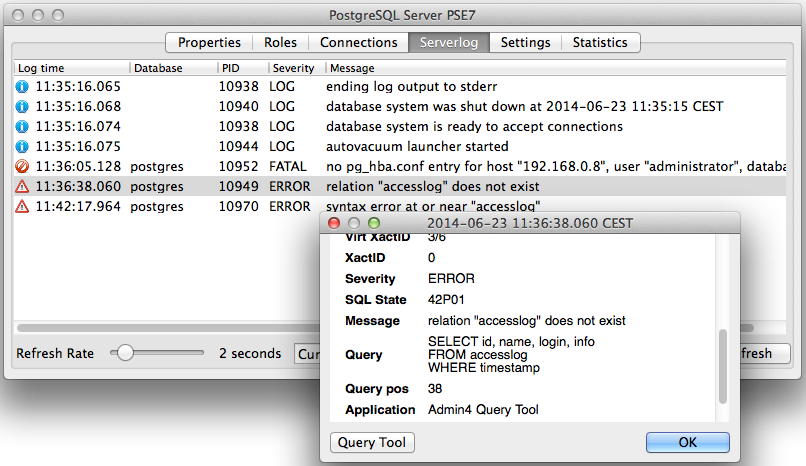Open the Settings tab
Image resolution: width=806 pixels, height=466 pixels.
[x=525, y=42]
